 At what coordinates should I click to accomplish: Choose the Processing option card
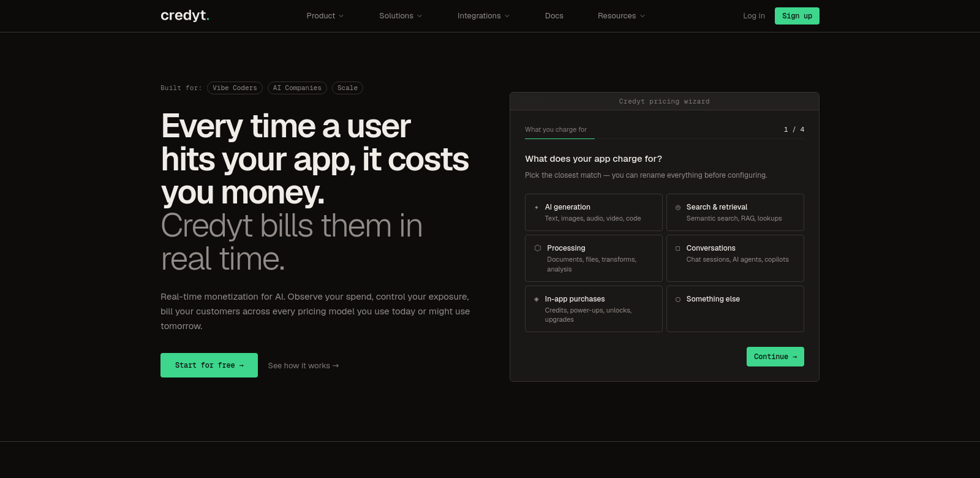click(x=594, y=258)
